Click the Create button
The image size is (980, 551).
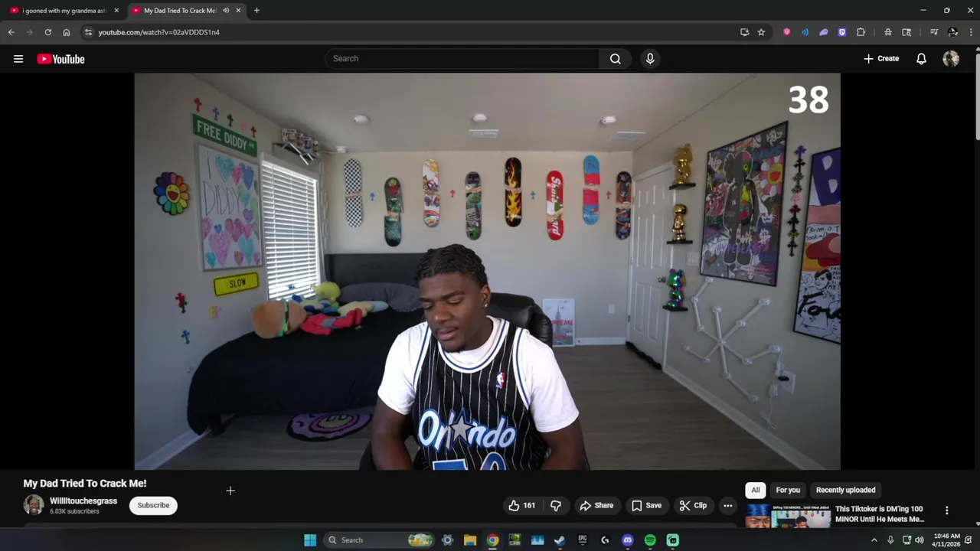click(x=881, y=59)
